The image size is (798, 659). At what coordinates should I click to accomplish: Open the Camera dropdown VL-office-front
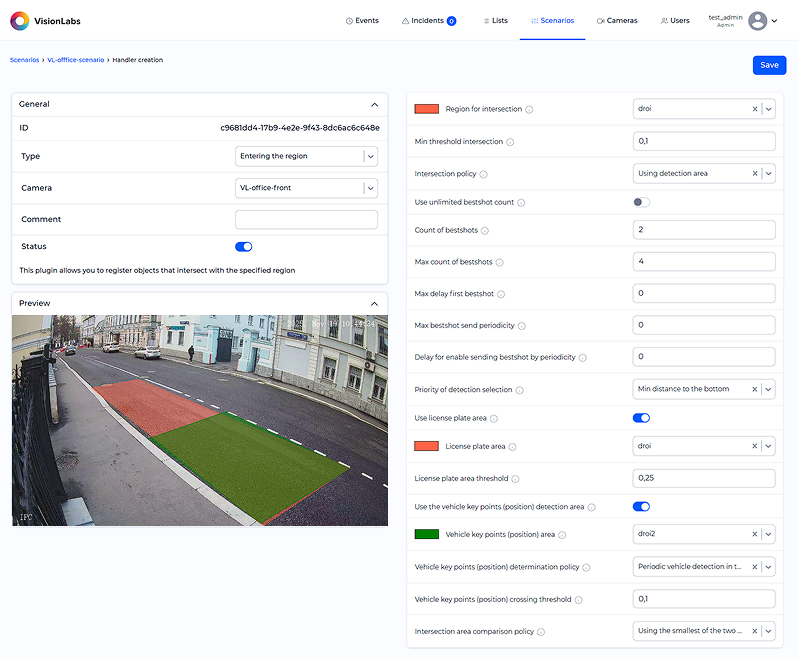click(x=370, y=188)
